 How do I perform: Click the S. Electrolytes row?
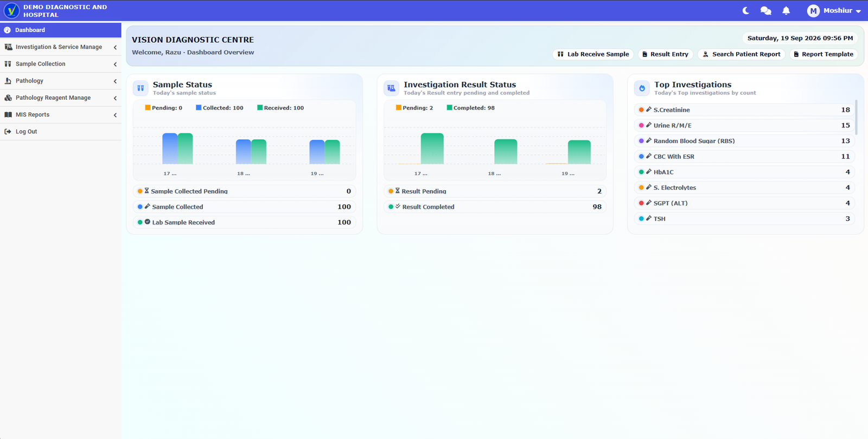coord(744,188)
